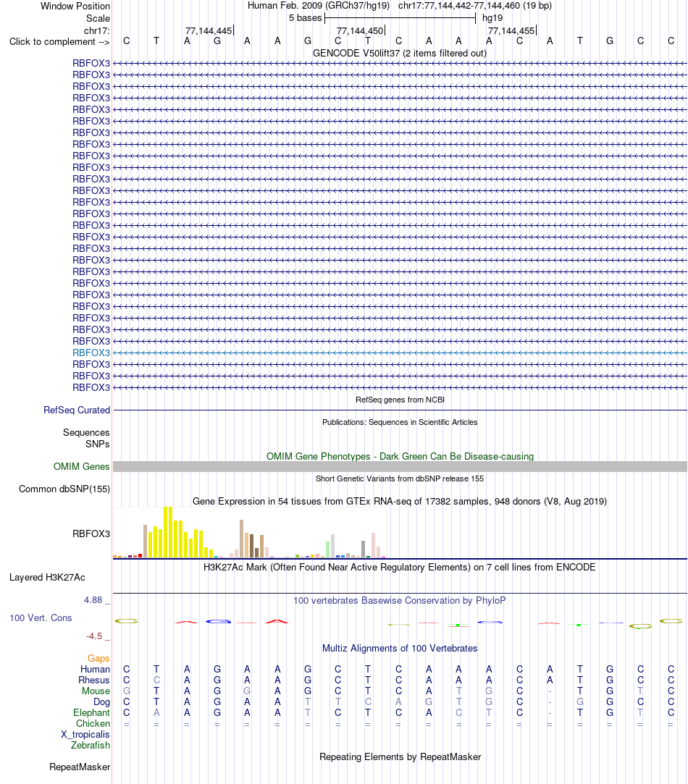688x784 pixels.
Task: Click the 77,144,445 position marker
Action: [x=209, y=31]
